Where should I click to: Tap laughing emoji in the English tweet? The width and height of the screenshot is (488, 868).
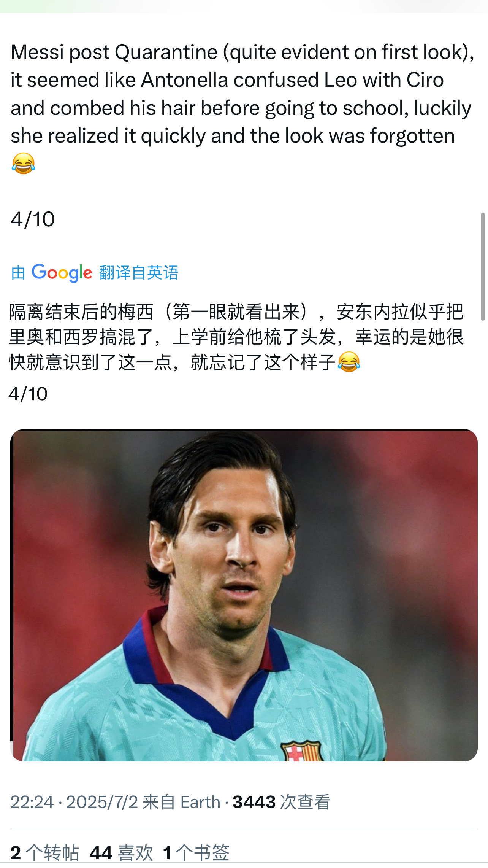[23, 164]
